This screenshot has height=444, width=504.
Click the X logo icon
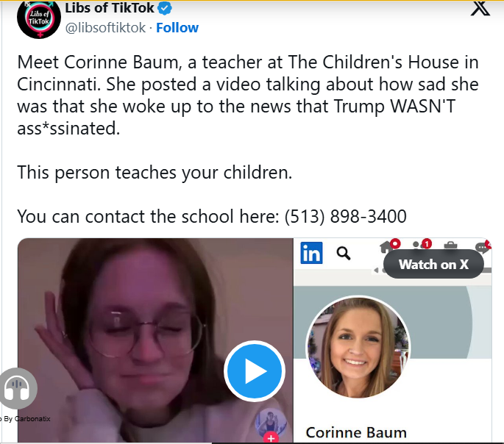click(x=480, y=9)
